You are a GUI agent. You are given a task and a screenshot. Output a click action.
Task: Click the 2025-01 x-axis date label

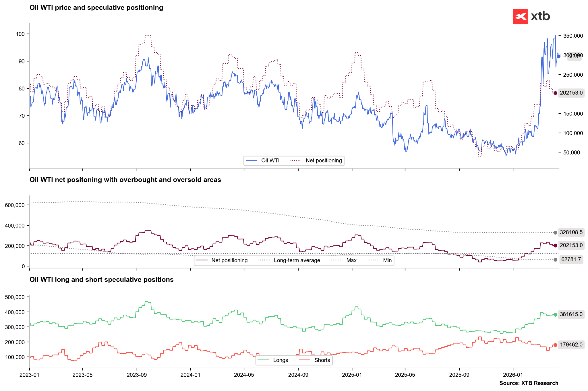(352, 375)
